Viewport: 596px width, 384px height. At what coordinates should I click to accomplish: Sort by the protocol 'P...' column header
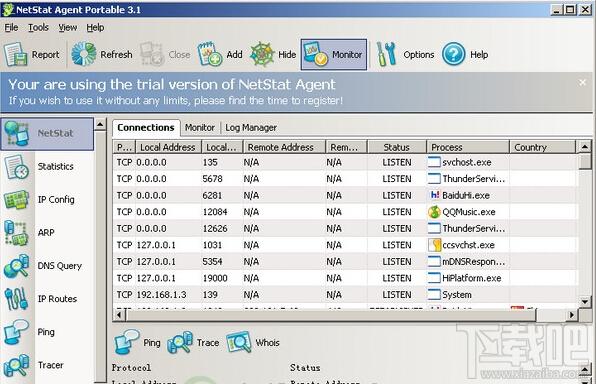(124, 147)
